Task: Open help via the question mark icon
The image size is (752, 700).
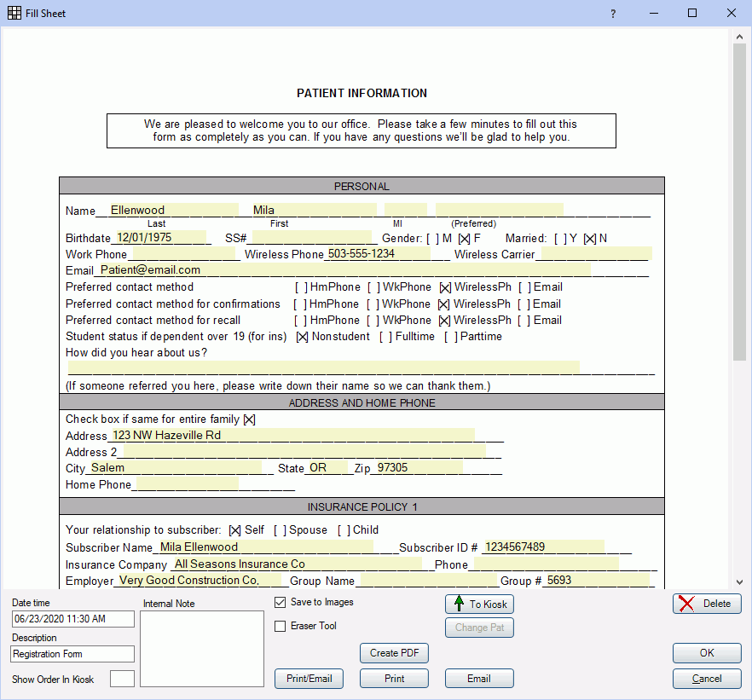Action: (x=612, y=14)
